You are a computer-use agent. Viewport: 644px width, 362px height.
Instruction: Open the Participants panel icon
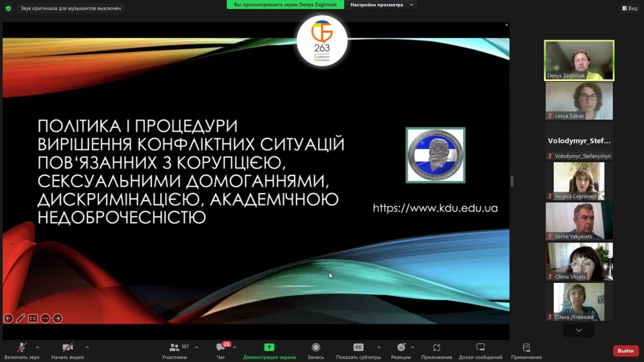[174, 347]
